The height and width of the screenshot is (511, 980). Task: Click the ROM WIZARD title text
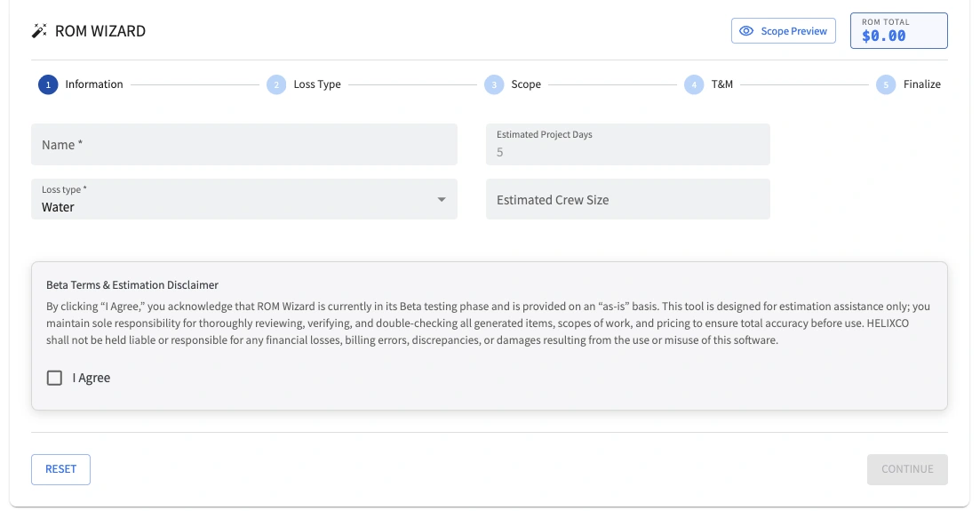pos(100,30)
